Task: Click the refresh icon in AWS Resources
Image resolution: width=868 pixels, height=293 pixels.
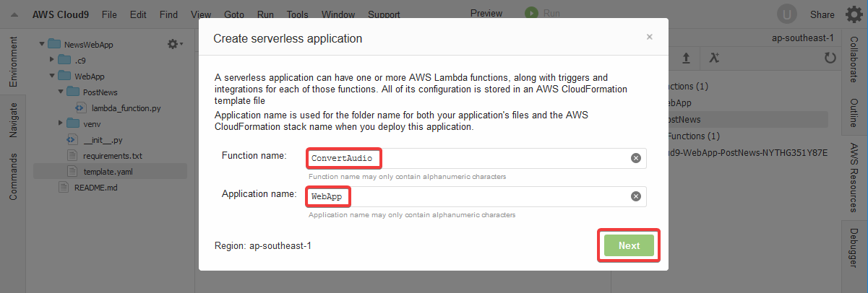Action: point(830,58)
